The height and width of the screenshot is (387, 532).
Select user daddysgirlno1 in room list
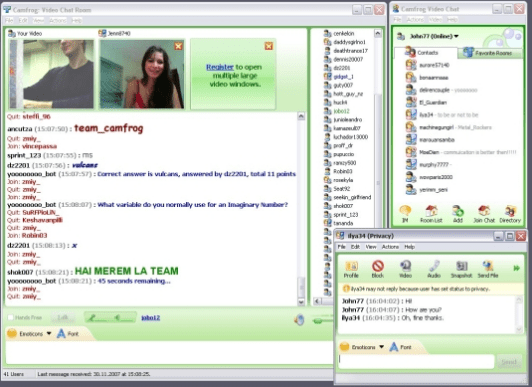(x=345, y=42)
